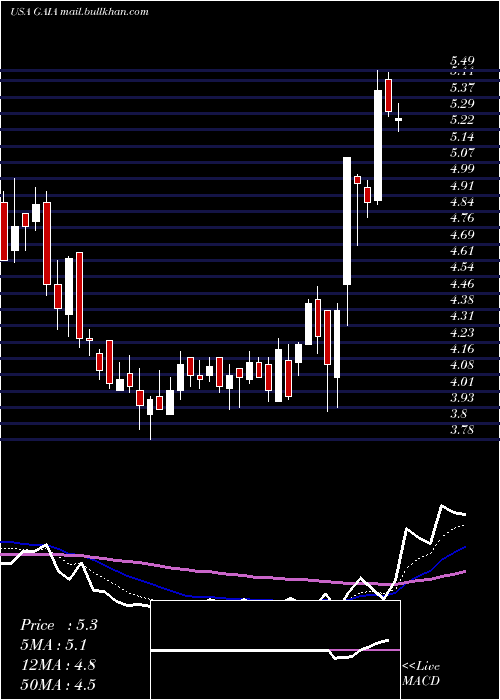Click the 3.93 price axis label
The height and width of the screenshot is (700, 500).
pyautogui.click(x=462, y=398)
